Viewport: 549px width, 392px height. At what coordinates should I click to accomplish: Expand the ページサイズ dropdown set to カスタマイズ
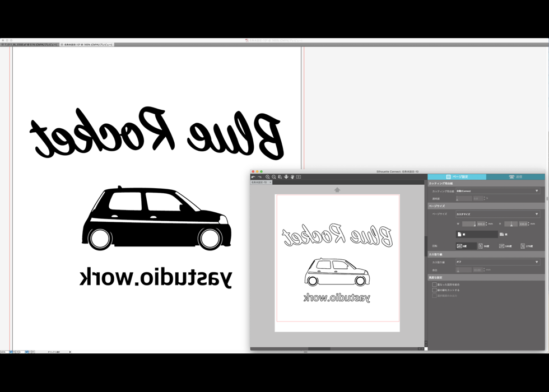point(497,214)
